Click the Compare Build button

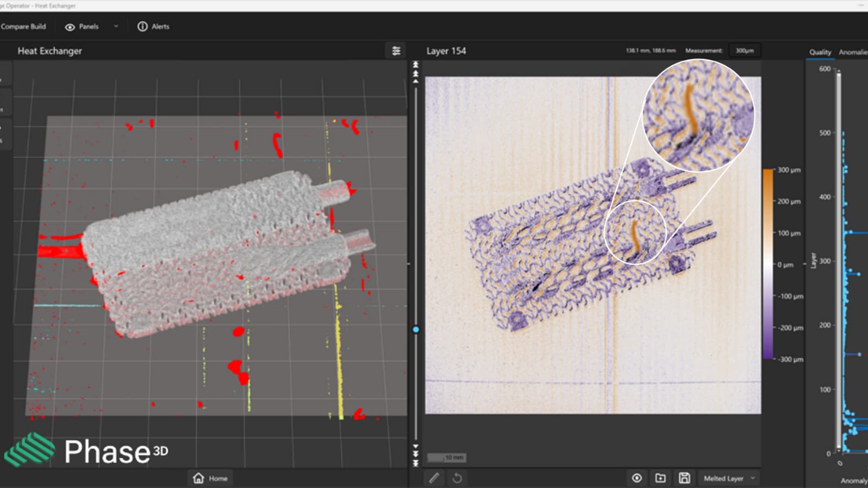(x=24, y=26)
